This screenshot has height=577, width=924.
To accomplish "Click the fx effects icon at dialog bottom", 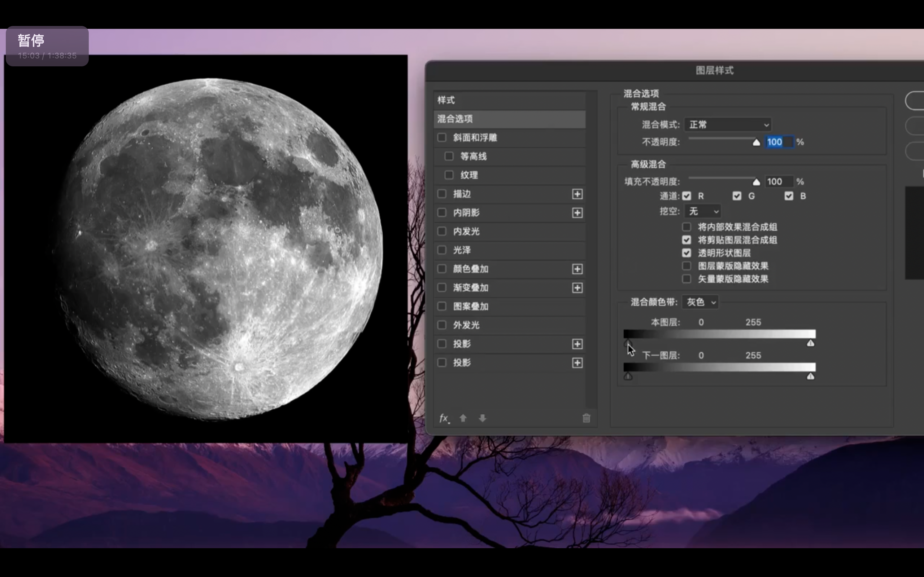I will [444, 418].
